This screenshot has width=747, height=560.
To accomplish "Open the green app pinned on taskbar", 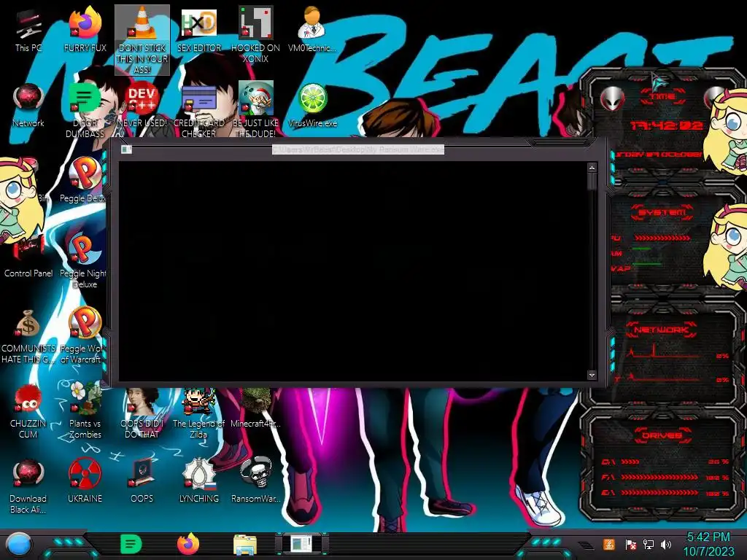I will coord(131,544).
